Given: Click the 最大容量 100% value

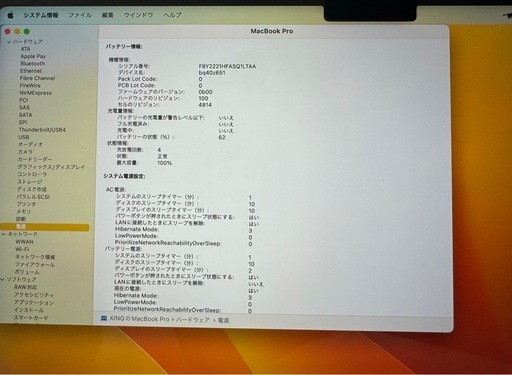Looking at the screenshot, I should point(165,163).
